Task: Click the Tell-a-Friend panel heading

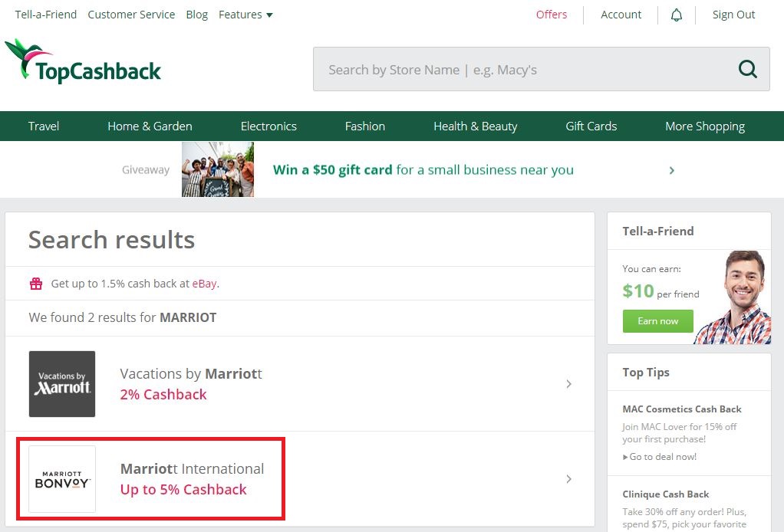Action: [x=658, y=232]
